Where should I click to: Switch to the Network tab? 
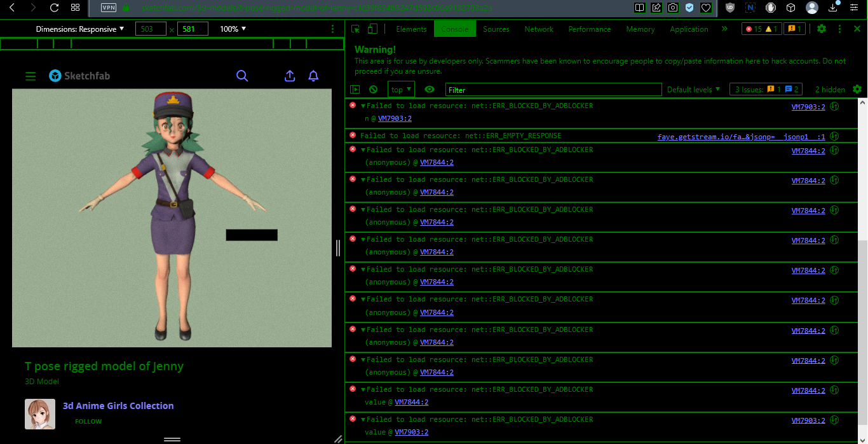pos(539,29)
